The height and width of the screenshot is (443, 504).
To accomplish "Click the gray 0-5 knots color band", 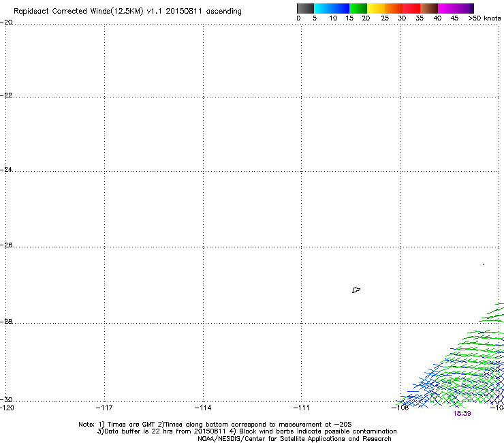I will (x=305, y=8).
